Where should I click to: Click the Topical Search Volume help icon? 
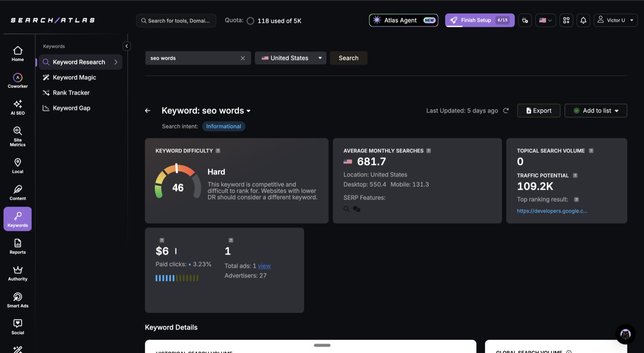[591, 151]
